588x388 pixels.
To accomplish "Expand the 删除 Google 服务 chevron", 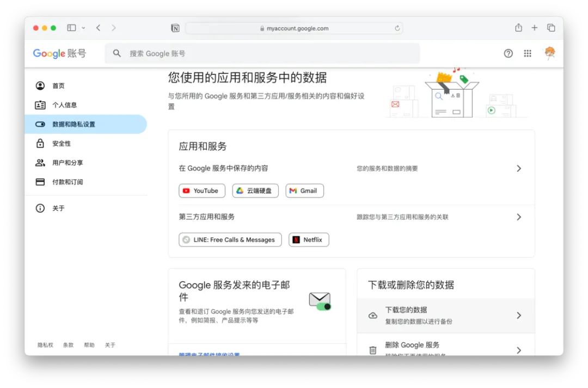I will tap(519, 350).
